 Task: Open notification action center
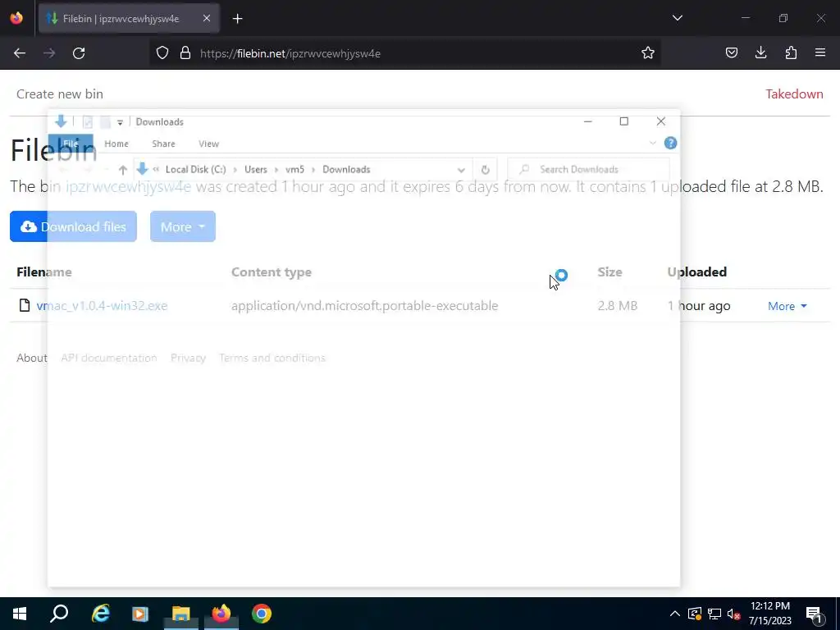pos(815,614)
